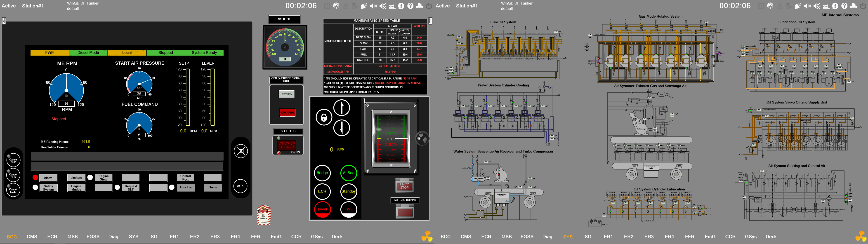Click the simulation speed gauge icon on left
Image resolution: width=868 pixels, height=244 pixels.
336,6
